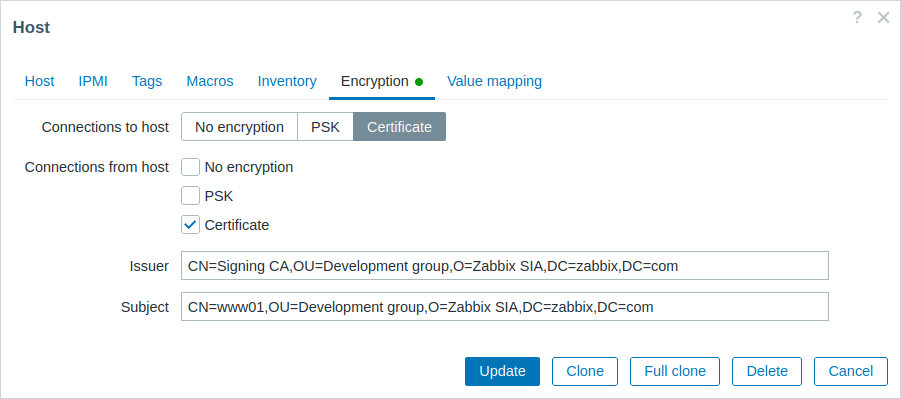Select the Macros tab
The height and width of the screenshot is (399, 901).
pos(210,81)
